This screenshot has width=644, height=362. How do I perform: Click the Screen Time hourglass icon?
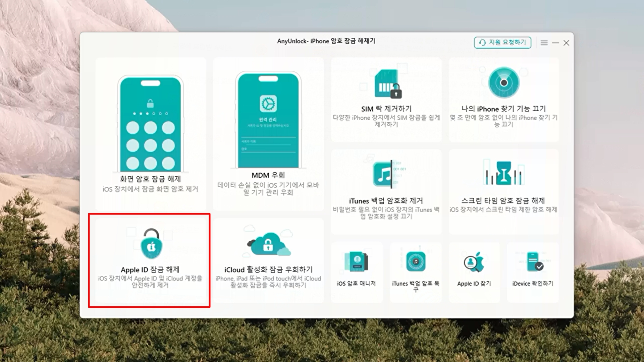(503, 173)
